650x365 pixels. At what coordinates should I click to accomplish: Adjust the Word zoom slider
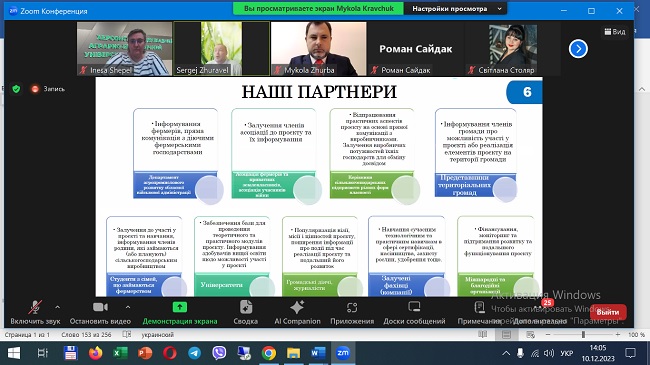coord(583,334)
